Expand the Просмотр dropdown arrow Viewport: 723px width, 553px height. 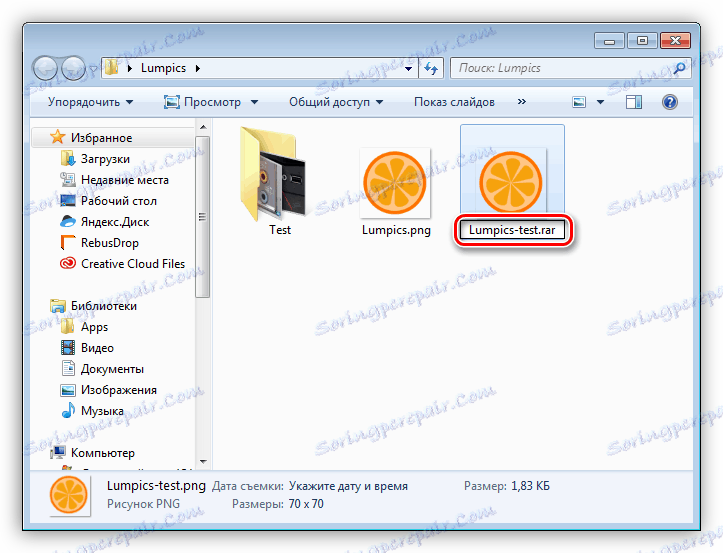pos(255,102)
